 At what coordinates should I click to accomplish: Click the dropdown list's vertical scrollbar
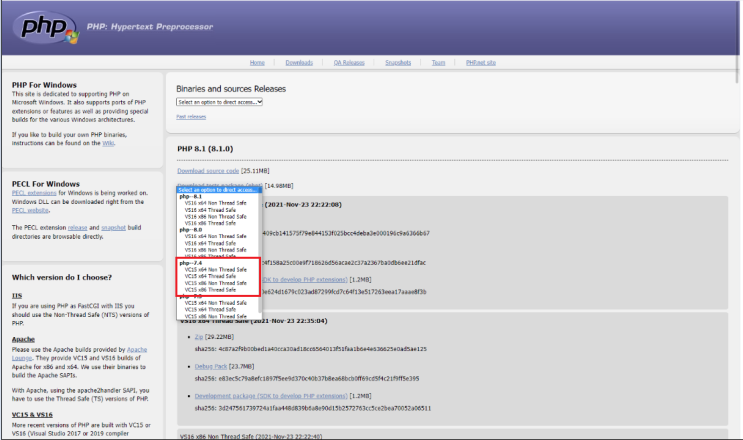260,253
